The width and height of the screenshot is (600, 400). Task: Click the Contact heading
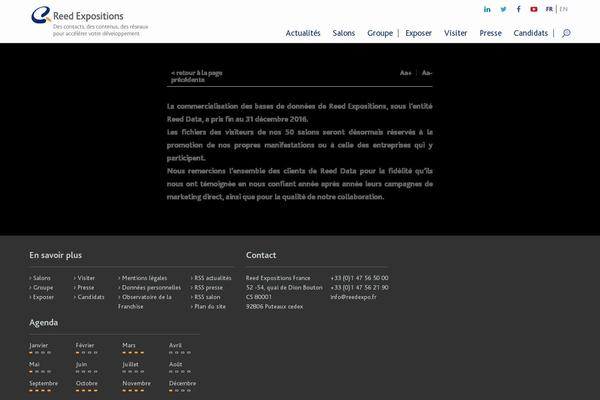pyautogui.click(x=261, y=255)
